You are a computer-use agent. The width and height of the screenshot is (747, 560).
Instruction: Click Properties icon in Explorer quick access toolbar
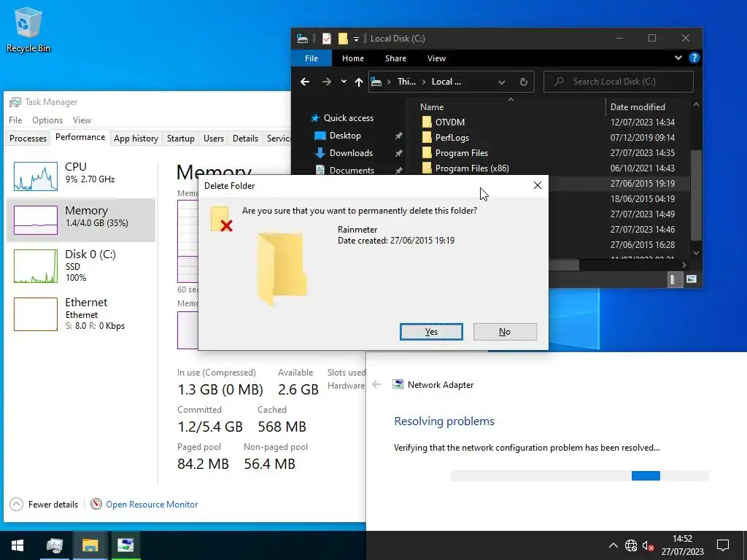pyautogui.click(x=326, y=39)
